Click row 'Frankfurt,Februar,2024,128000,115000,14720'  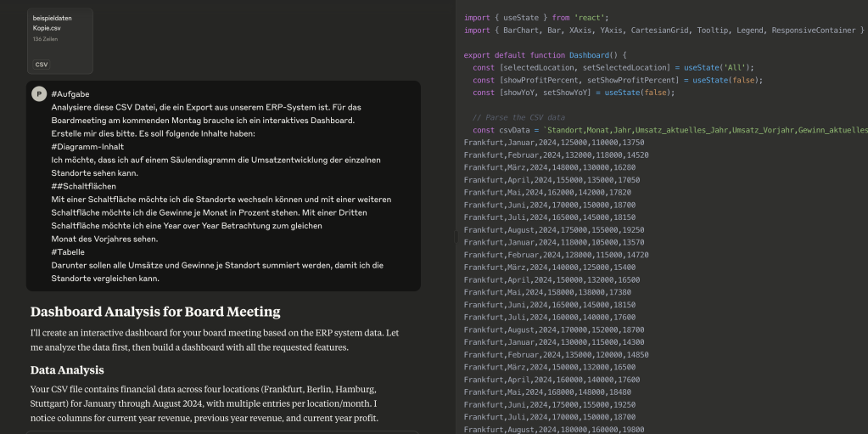[x=557, y=255]
